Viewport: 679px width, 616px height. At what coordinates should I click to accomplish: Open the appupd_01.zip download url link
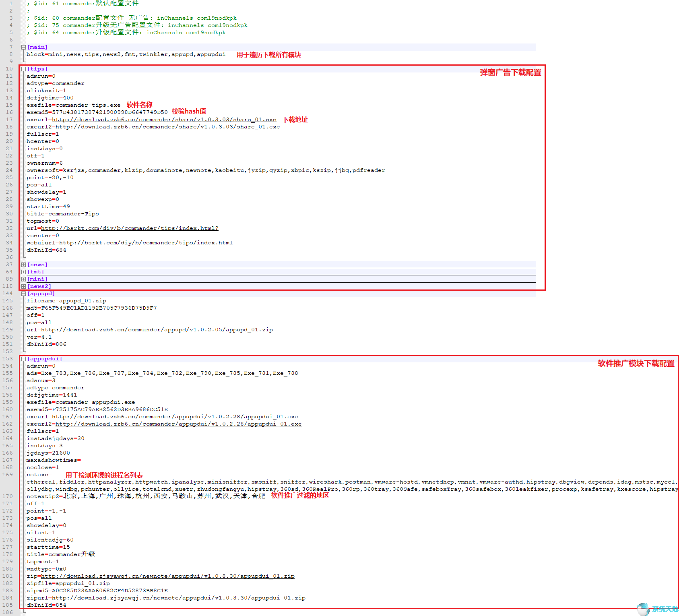click(x=157, y=330)
